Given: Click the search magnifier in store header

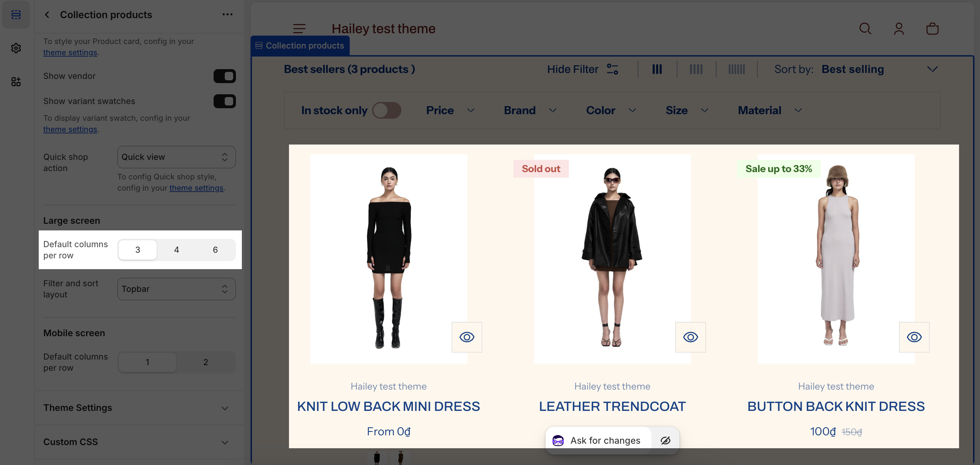Looking at the screenshot, I should click(865, 29).
